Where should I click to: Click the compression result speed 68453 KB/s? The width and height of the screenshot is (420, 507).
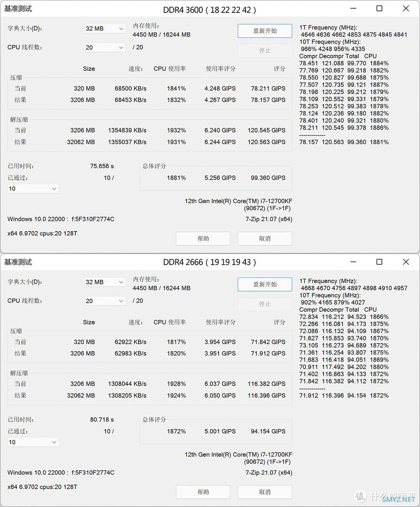click(131, 100)
